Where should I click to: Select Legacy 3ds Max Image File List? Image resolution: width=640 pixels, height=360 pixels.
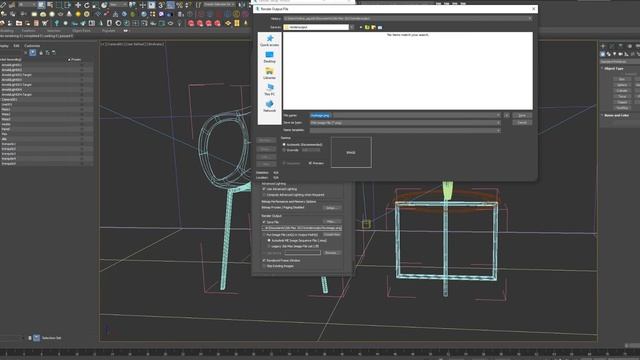[269, 247]
